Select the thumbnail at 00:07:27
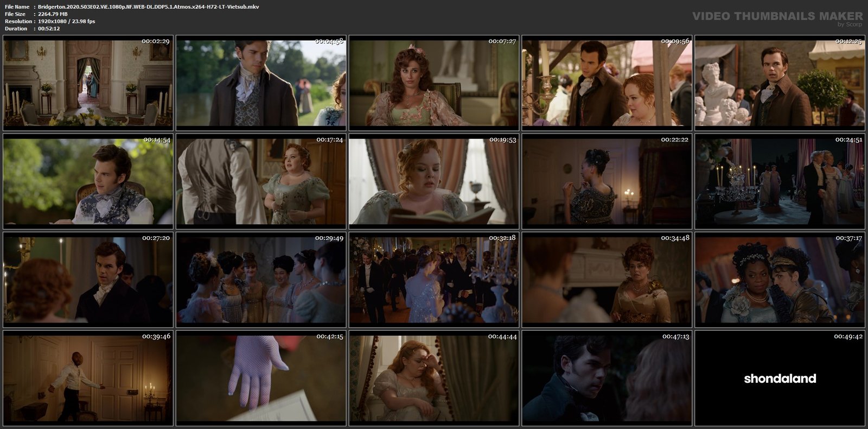 pyautogui.click(x=434, y=83)
